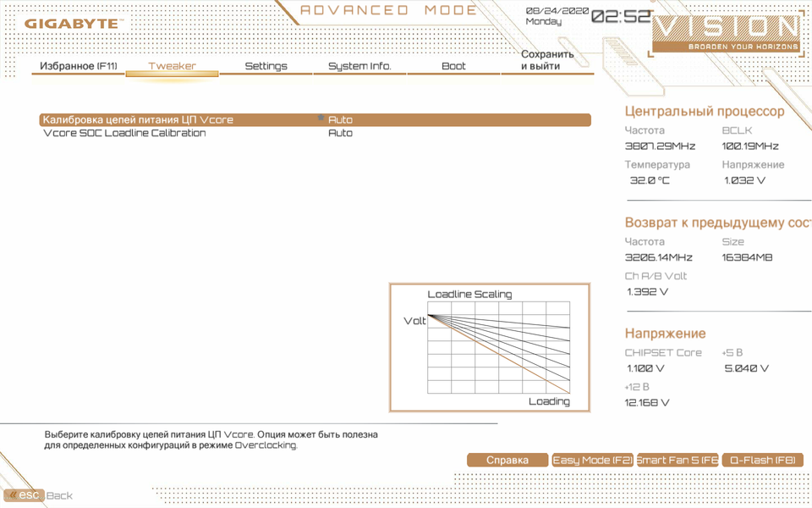Click memory size value 16384MB

[747, 257]
